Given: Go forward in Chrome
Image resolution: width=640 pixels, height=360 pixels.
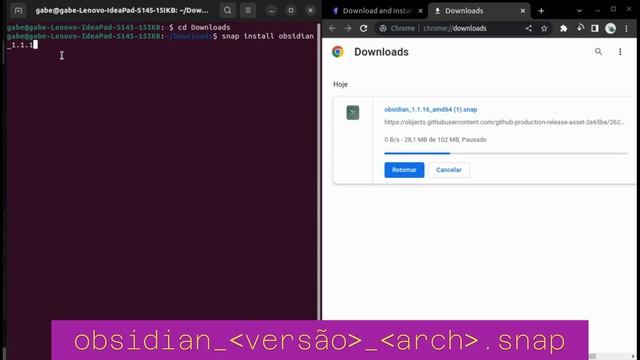Looking at the screenshot, I should tap(348, 28).
